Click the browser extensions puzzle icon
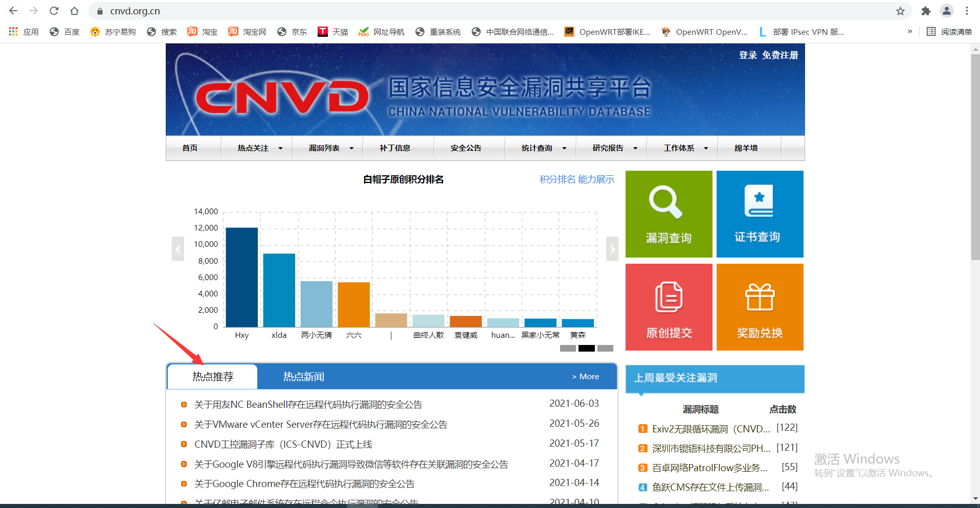 (926, 11)
